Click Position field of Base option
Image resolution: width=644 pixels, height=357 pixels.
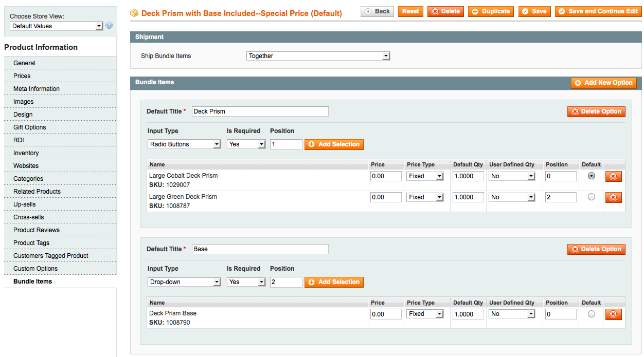click(x=286, y=282)
